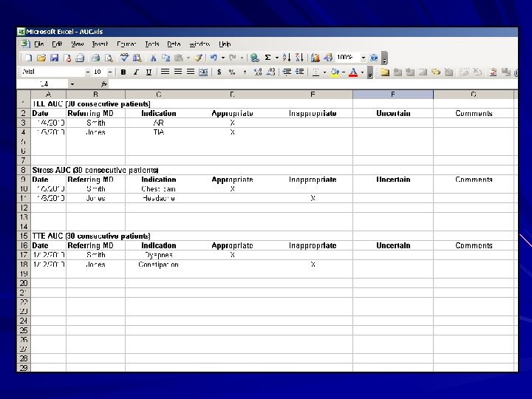This screenshot has width=532, height=399.
Task: Open Excel Help with the blue question icon
Action: 374,58
